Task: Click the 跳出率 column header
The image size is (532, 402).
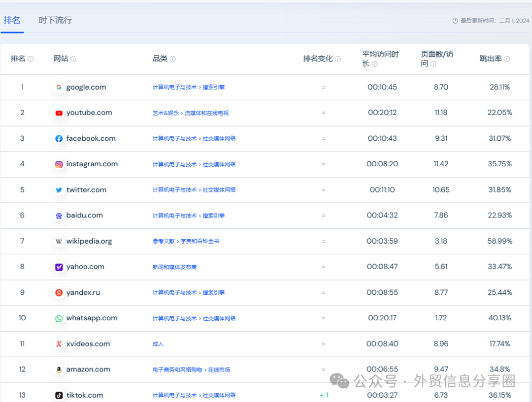Action: (491, 59)
